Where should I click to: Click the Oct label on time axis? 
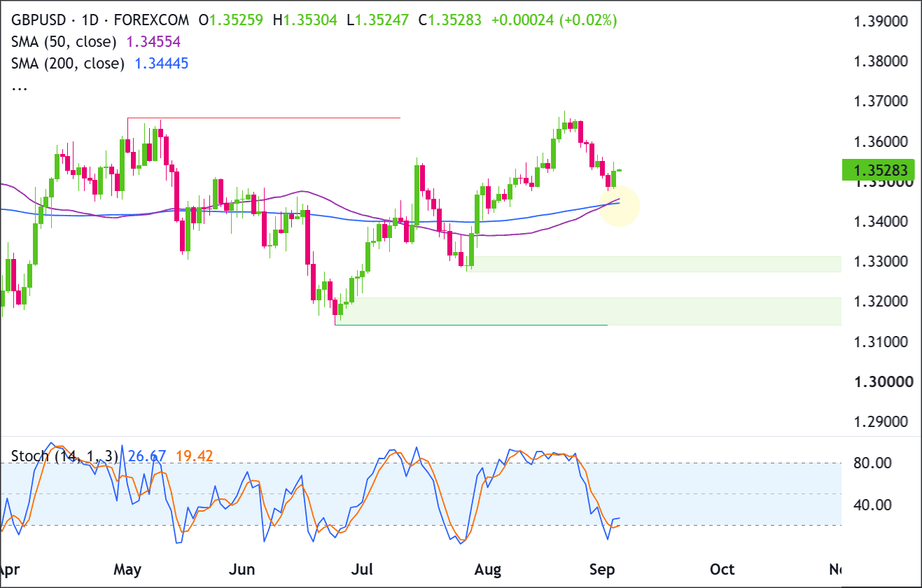click(722, 569)
